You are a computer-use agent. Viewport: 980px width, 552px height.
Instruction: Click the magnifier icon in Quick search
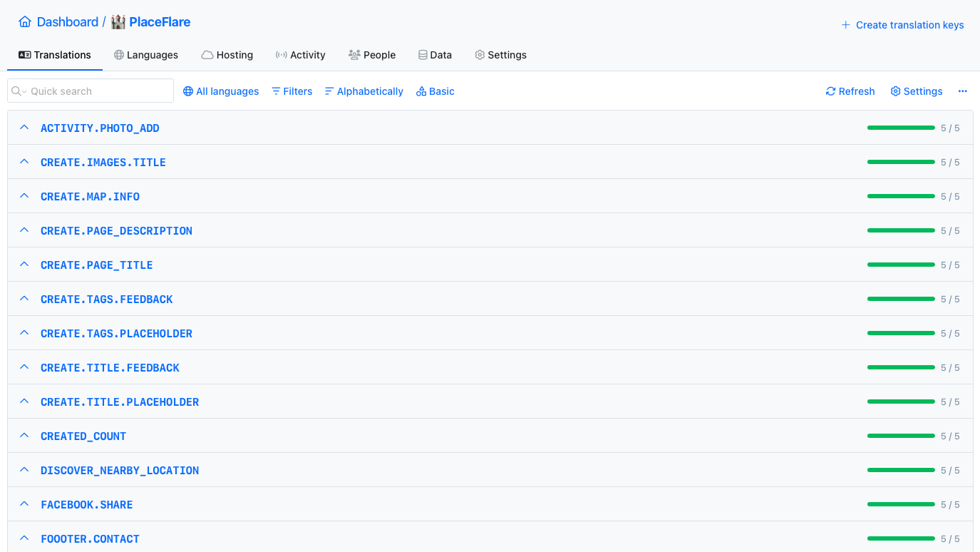click(x=16, y=91)
